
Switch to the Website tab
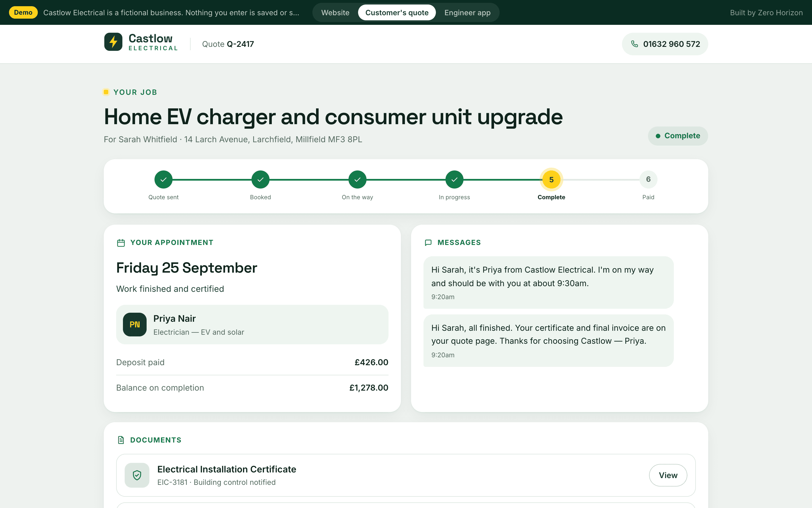pos(335,12)
